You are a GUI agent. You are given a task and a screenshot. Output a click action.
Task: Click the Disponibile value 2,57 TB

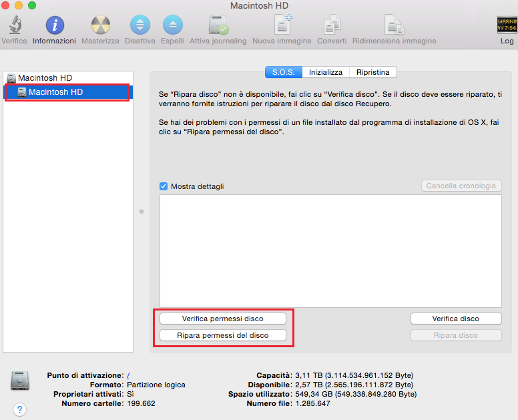(354, 385)
